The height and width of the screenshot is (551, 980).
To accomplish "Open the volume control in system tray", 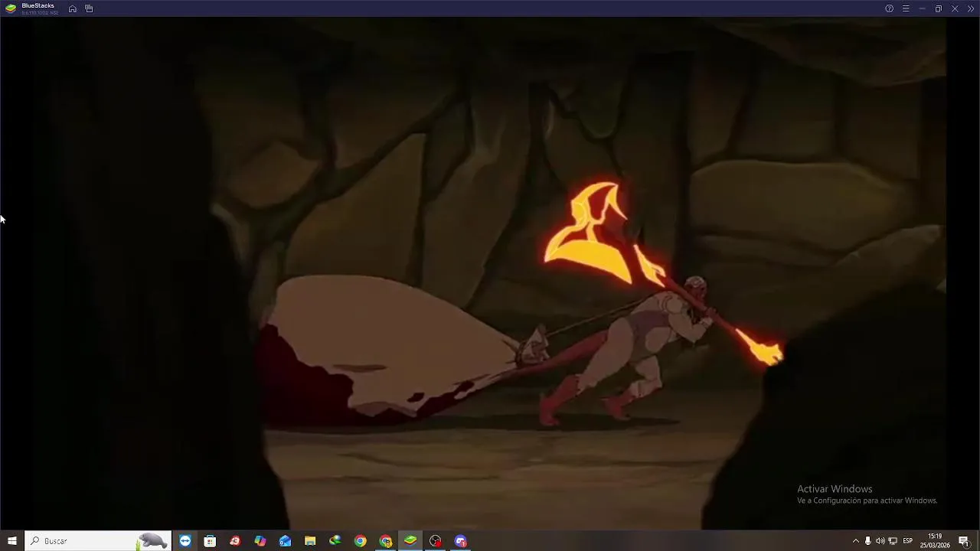I will (880, 541).
